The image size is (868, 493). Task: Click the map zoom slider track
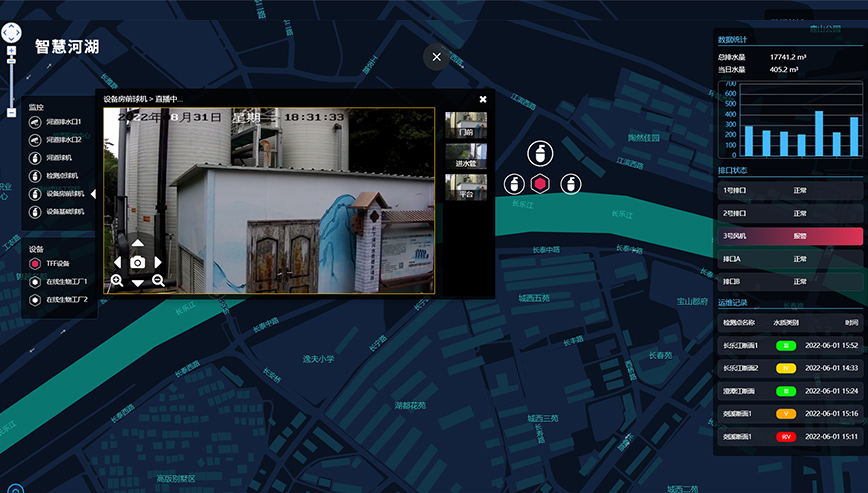12,85
